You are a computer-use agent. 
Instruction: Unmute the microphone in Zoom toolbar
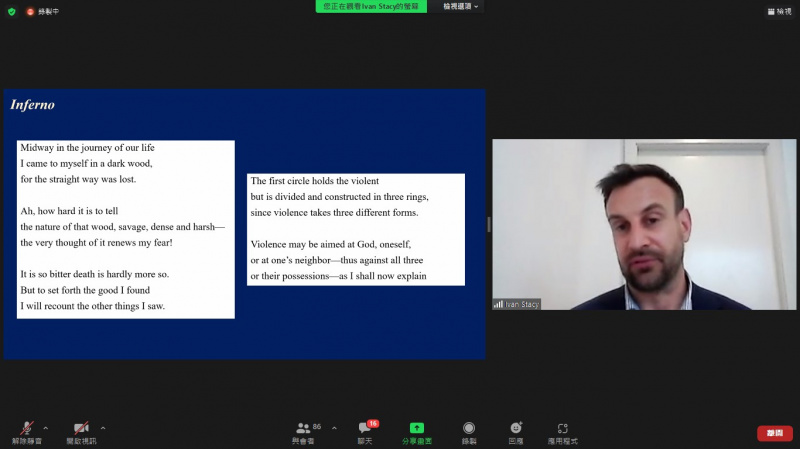(x=27, y=433)
